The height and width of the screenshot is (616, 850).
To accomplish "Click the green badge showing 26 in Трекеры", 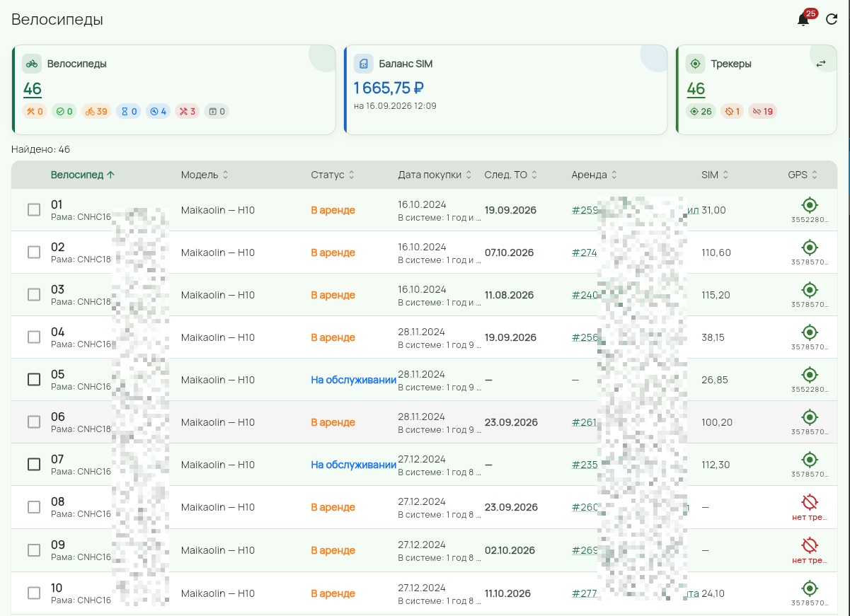I will 701,111.
